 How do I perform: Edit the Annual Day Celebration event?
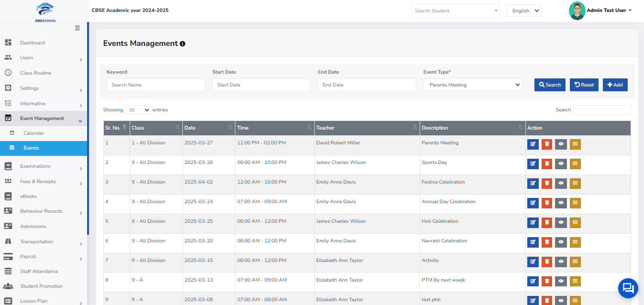pos(533,203)
